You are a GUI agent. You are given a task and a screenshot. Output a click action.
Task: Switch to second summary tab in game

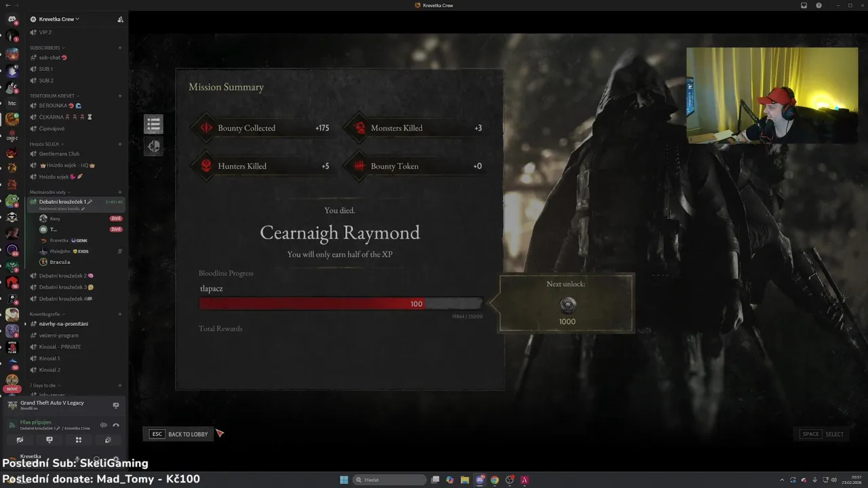pyautogui.click(x=153, y=146)
